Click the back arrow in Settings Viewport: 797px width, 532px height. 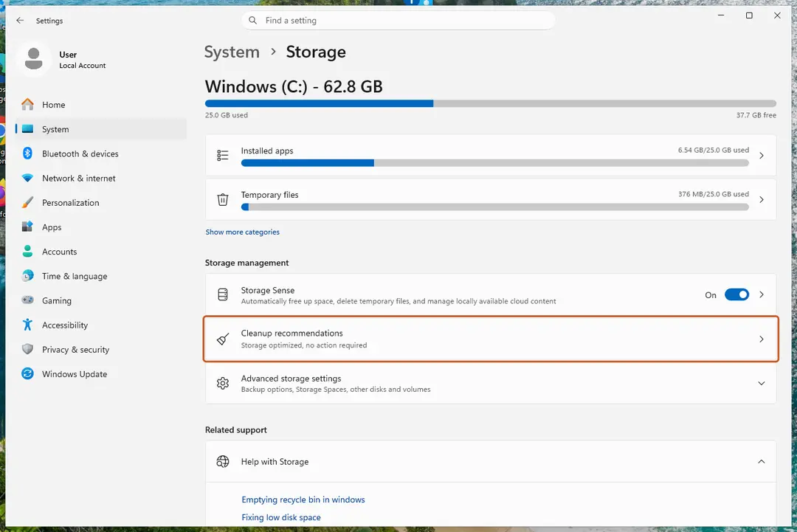[x=20, y=21]
